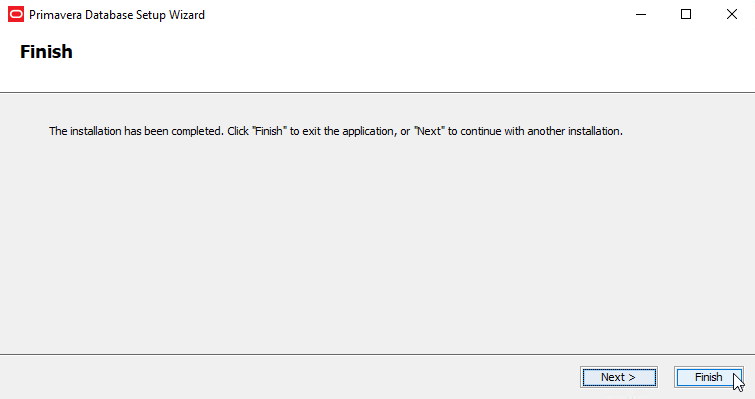This screenshot has width=755, height=399.
Task: Click the dash icon in the title bar
Action: point(641,14)
